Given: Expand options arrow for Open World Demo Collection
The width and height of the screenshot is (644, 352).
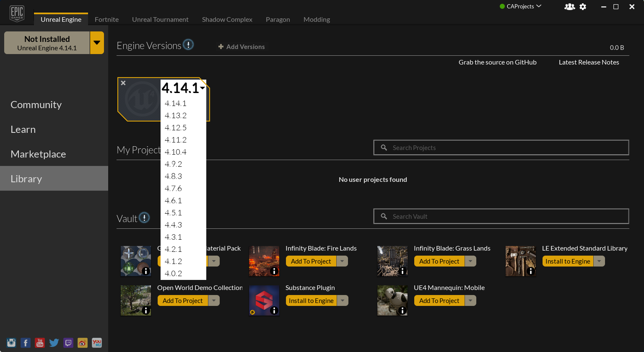Looking at the screenshot, I should [214, 300].
